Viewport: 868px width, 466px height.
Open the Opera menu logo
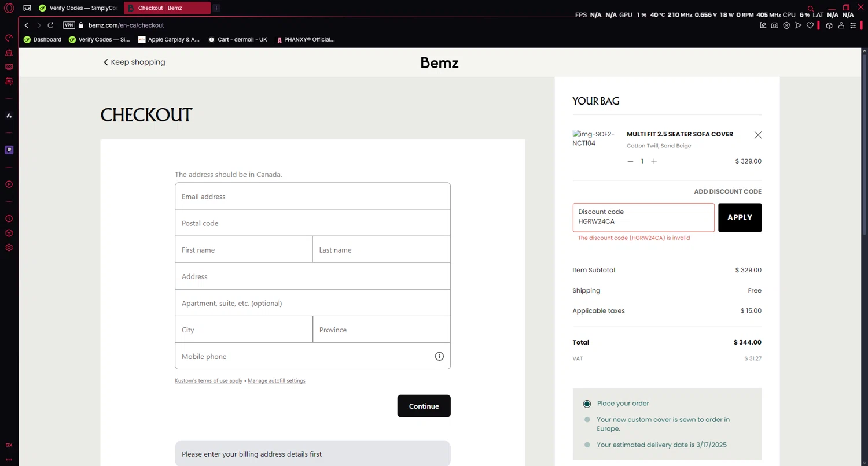[x=9, y=8]
